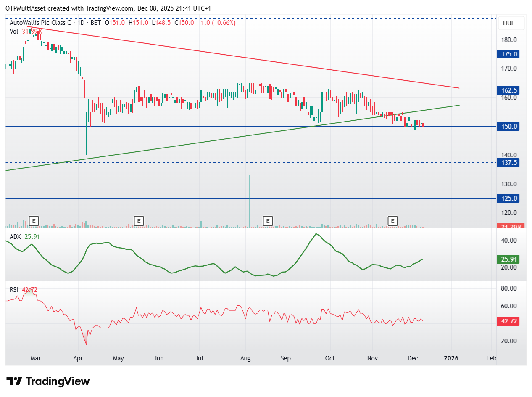Click the earnings marker in mid-November
532x397 pixels.
[x=392, y=221]
